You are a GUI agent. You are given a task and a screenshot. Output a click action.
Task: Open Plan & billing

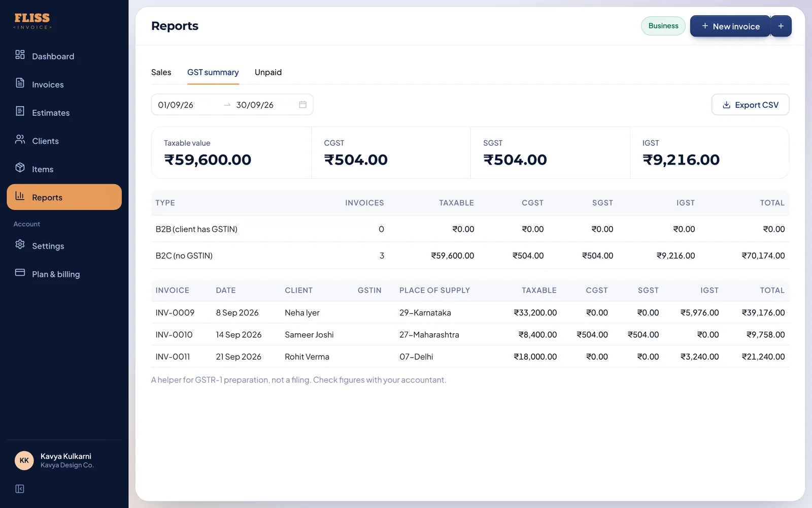click(x=64, y=274)
